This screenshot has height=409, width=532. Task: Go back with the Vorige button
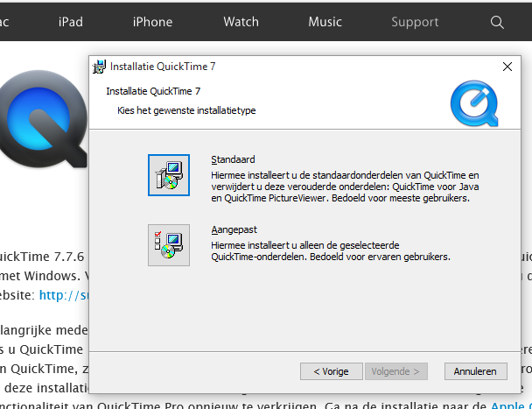click(x=331, y=371)
